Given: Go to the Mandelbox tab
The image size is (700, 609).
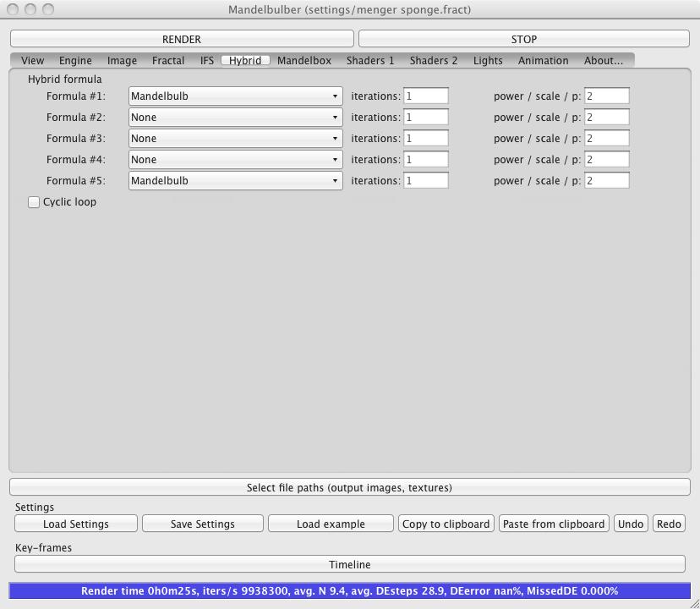Looking at the screenshot, I should 304,61.
